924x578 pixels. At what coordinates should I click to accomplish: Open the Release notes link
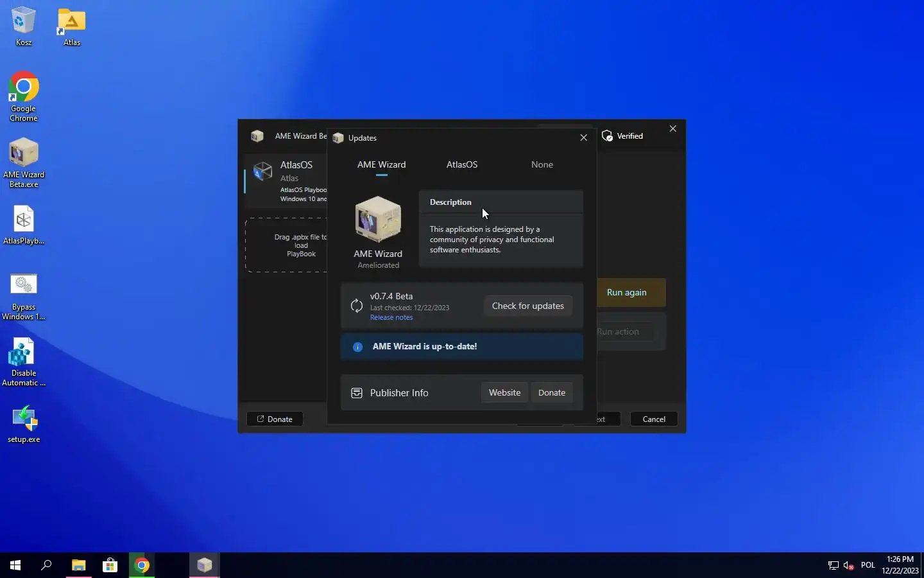click(x=391, y=317)
